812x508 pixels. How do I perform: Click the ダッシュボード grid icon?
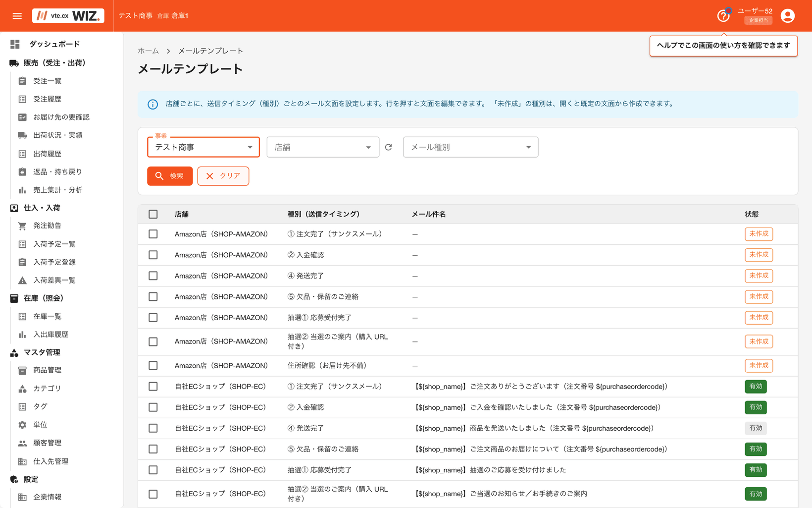click(x=15, y=44)
